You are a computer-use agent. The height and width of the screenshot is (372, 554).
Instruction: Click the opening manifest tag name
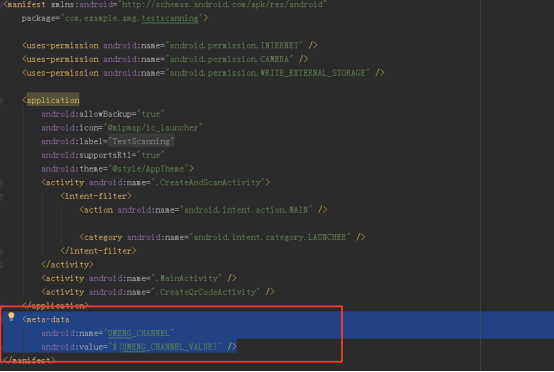26,5
